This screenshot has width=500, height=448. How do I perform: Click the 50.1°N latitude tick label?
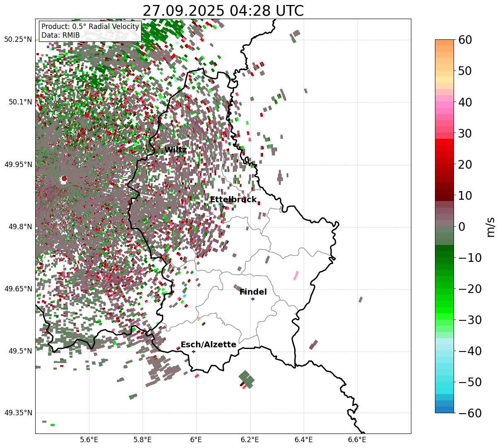point(20,102)
